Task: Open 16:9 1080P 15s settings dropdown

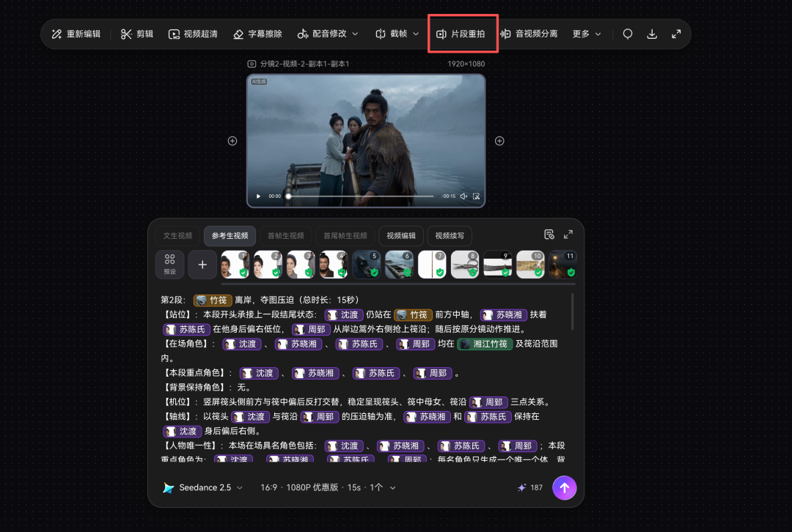Action: [x=328, y=487]
